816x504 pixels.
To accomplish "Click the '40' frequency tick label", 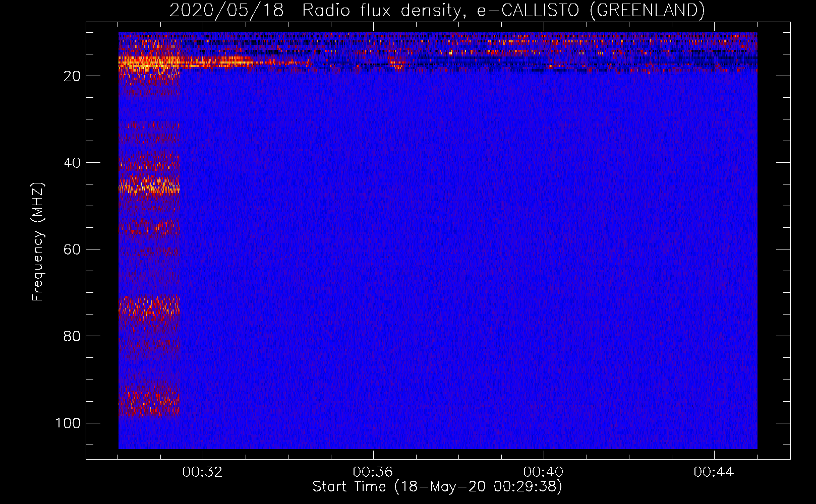I will [72, 163].
